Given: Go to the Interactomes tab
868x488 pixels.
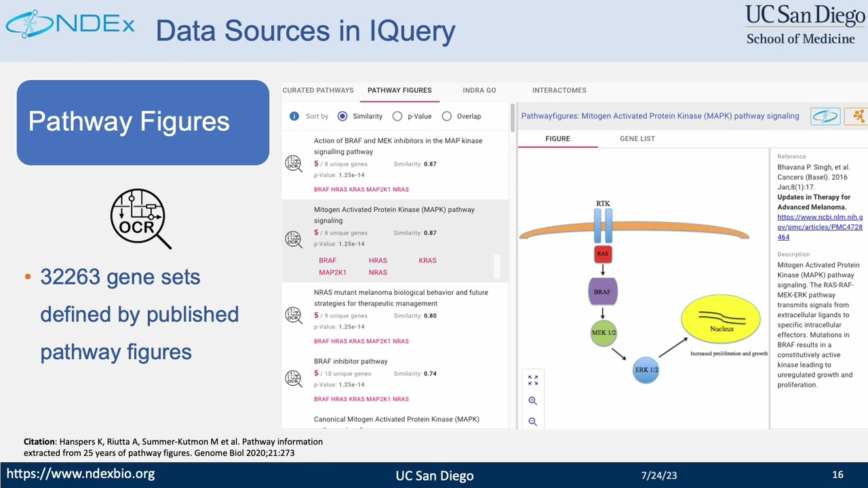Looking at the screenshot, I should 559,90.
